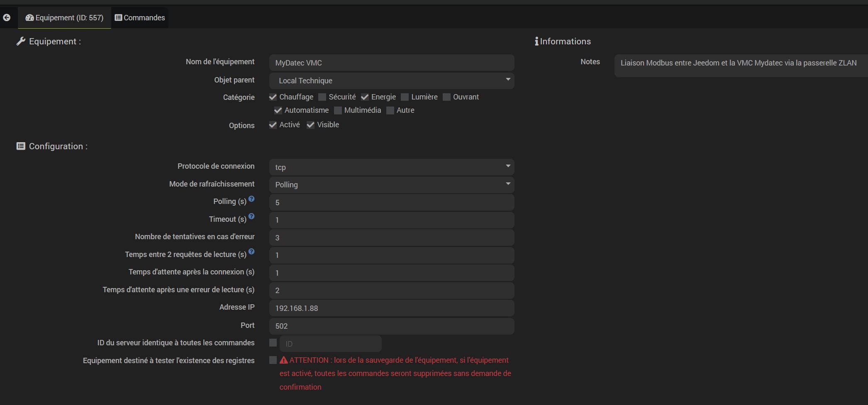
Task: Click the Adresse IP input field
Action: [x=391, y=308]
